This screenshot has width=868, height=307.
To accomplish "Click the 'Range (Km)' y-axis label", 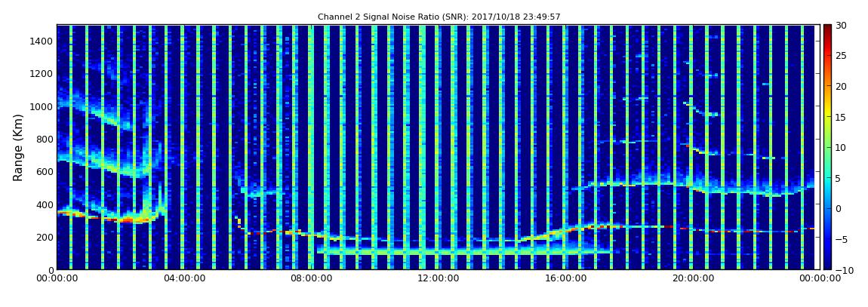I will coord(18,148).
